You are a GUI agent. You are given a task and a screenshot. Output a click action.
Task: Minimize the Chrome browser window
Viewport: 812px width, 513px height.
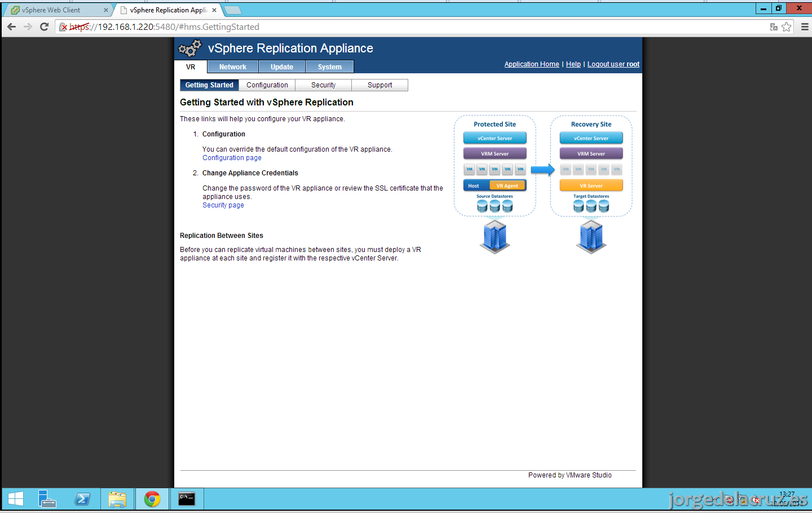click(x=764, y=8)
